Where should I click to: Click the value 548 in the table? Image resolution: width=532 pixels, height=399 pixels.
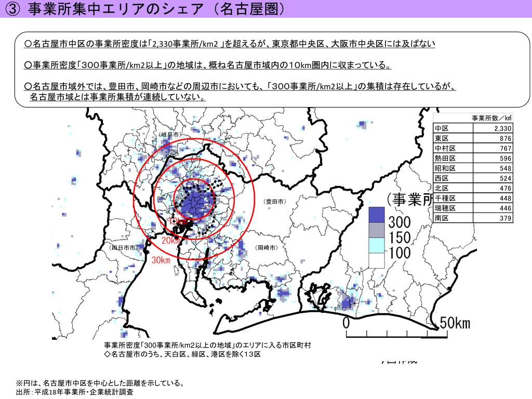(506, 168)
